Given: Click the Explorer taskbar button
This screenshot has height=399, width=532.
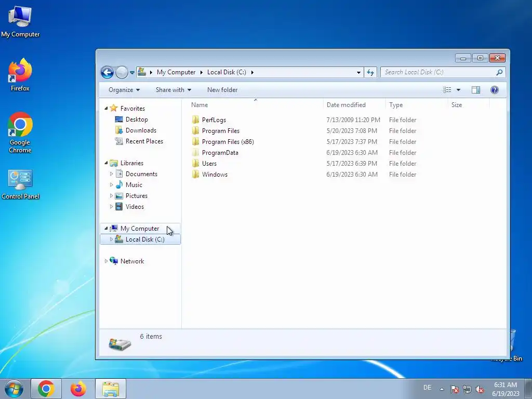Looking at the screenshot, I should (111, 389).
